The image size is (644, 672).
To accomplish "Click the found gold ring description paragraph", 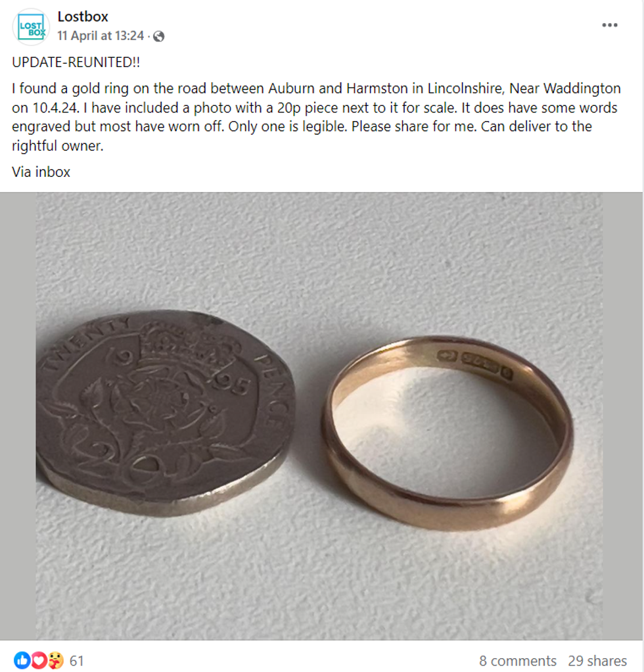I will point(316,117).
